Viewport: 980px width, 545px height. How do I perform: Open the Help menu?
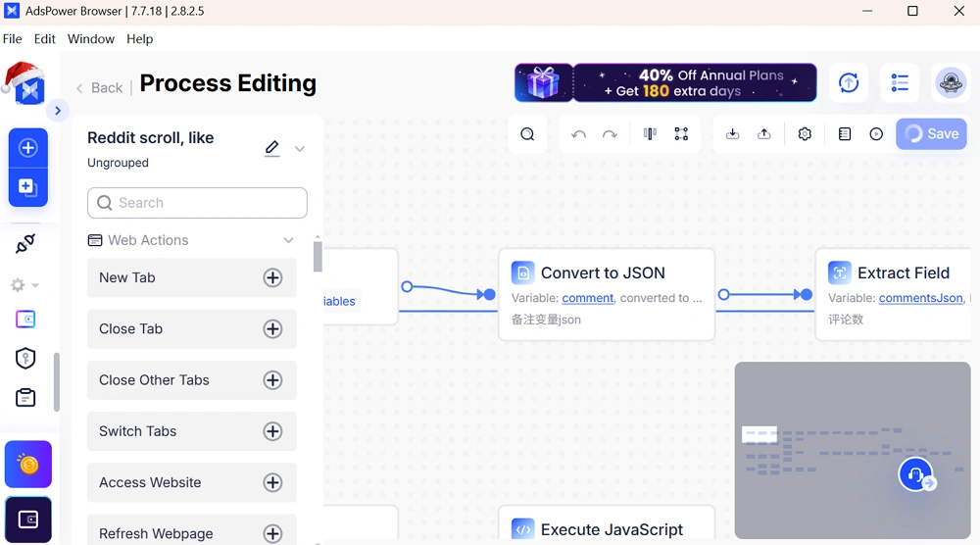click(x=139, y=39)
